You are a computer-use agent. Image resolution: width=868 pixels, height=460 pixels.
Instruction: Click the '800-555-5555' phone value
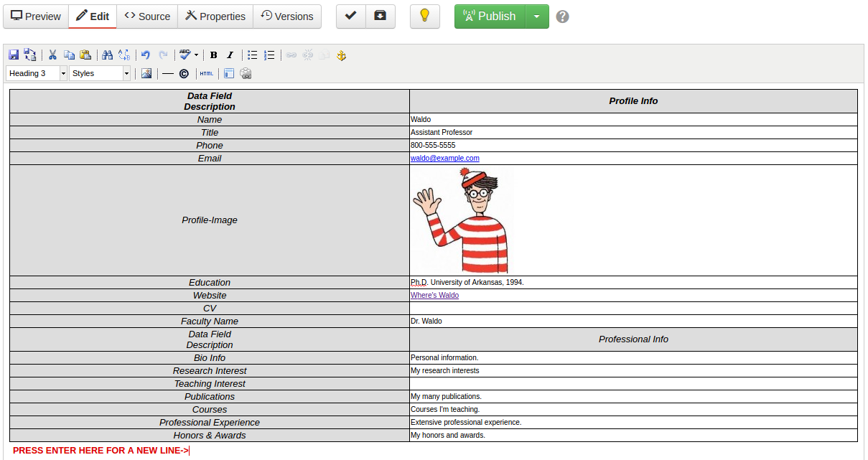coord(433,145)
